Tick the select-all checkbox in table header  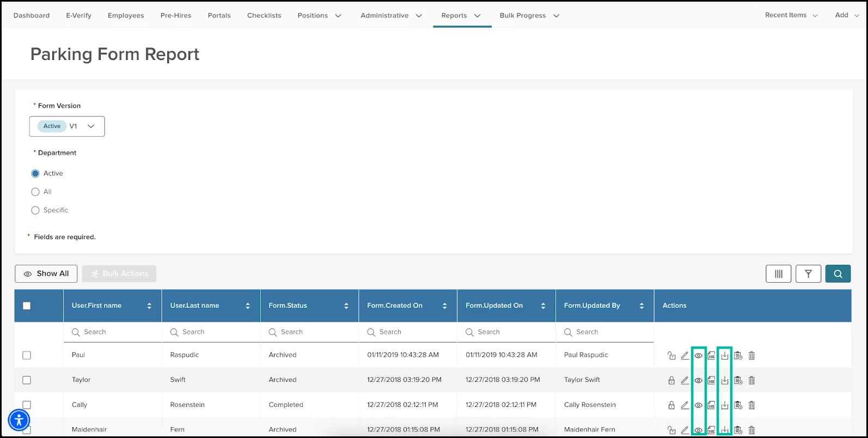27,306
